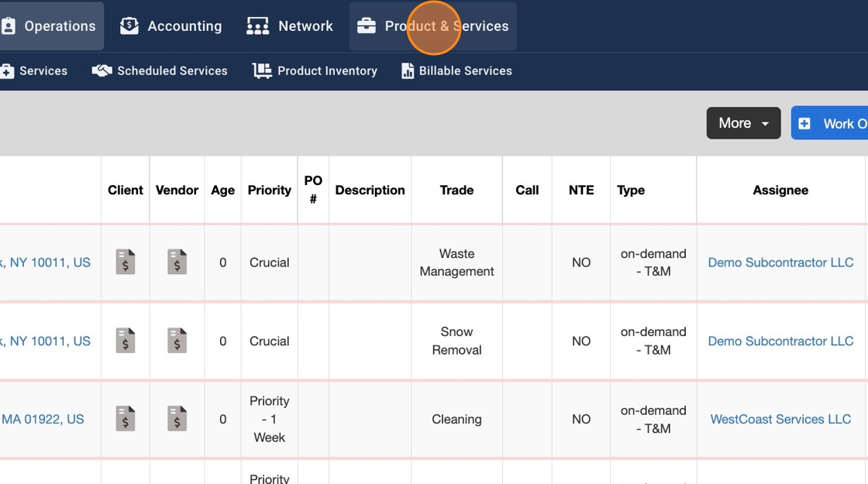
Task: Open the Network menu
Action: pos(290,26)
